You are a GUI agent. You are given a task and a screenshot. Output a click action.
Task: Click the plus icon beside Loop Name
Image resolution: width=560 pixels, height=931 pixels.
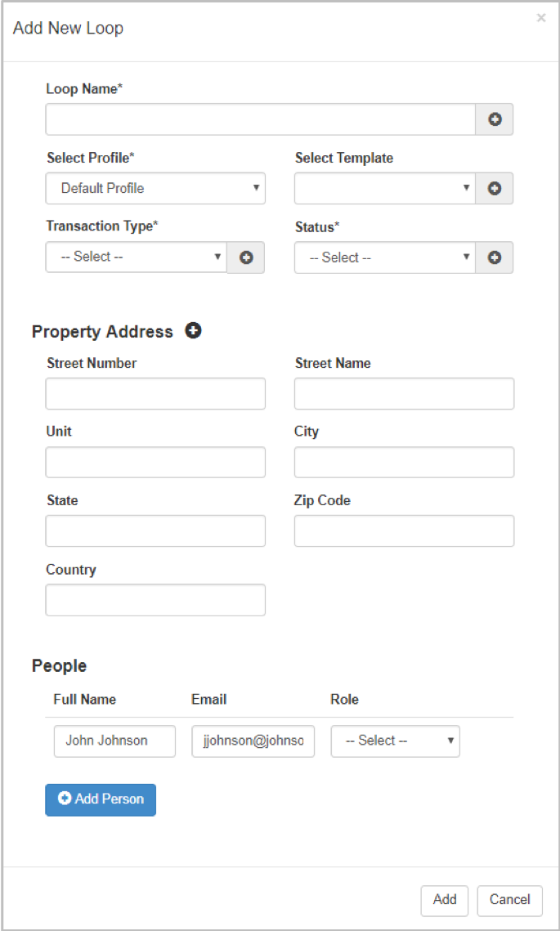(x=494, y=119)
